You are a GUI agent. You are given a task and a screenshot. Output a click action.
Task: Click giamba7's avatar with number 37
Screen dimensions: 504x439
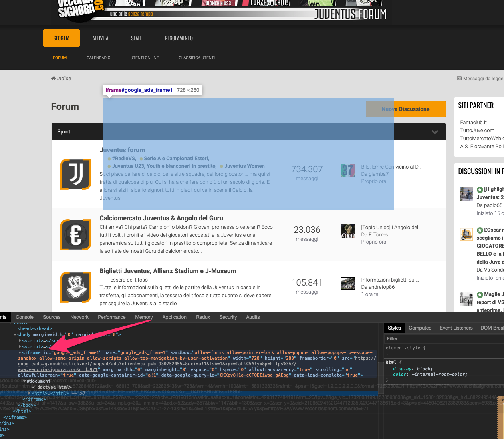(x=348, y=171)
